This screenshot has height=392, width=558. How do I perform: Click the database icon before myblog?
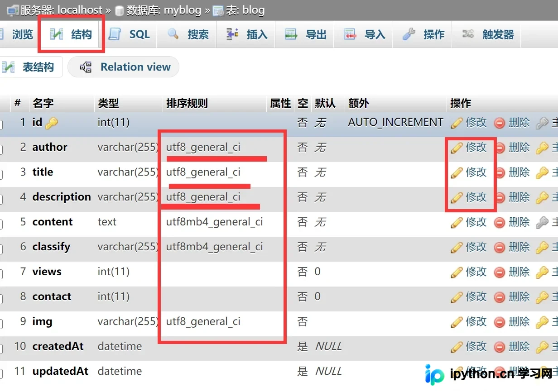[119, 10]
